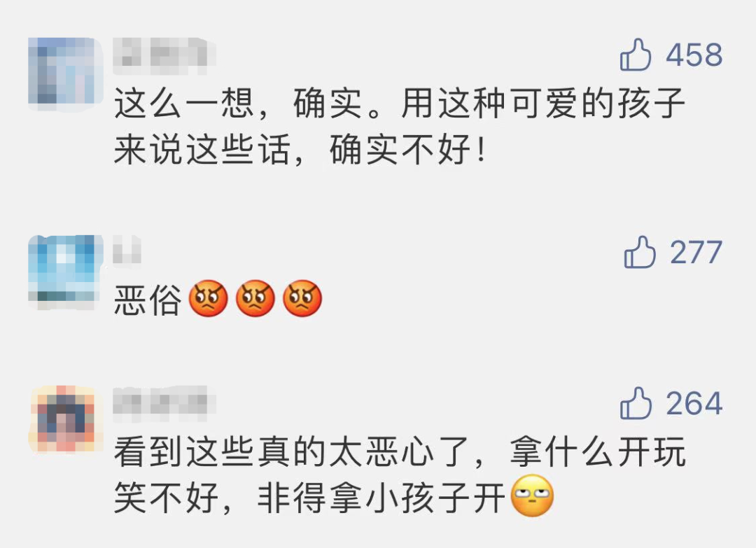Image resolution: width=756 pixels, height=548 pixels.
Task: Tap the 恶俗 comment text
Action: (x=148, y=300)
